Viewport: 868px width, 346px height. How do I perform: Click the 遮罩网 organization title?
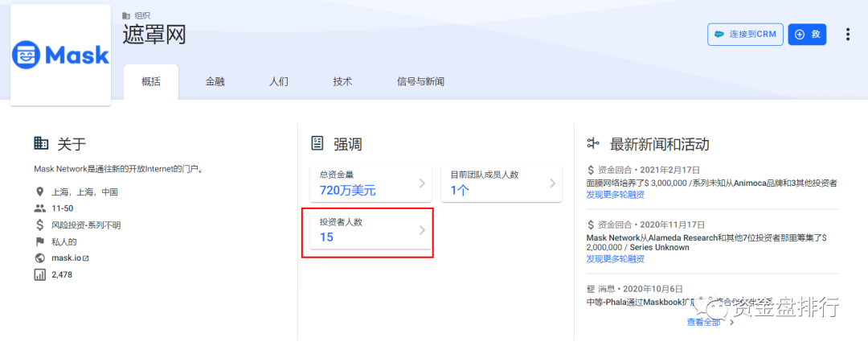point(154,35)
